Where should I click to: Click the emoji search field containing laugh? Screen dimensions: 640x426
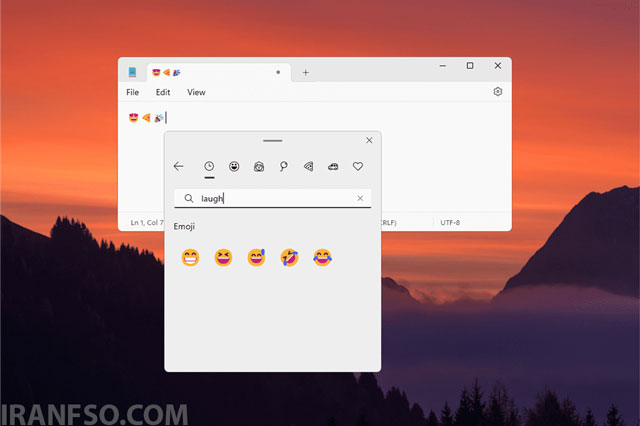coord(273,198)
